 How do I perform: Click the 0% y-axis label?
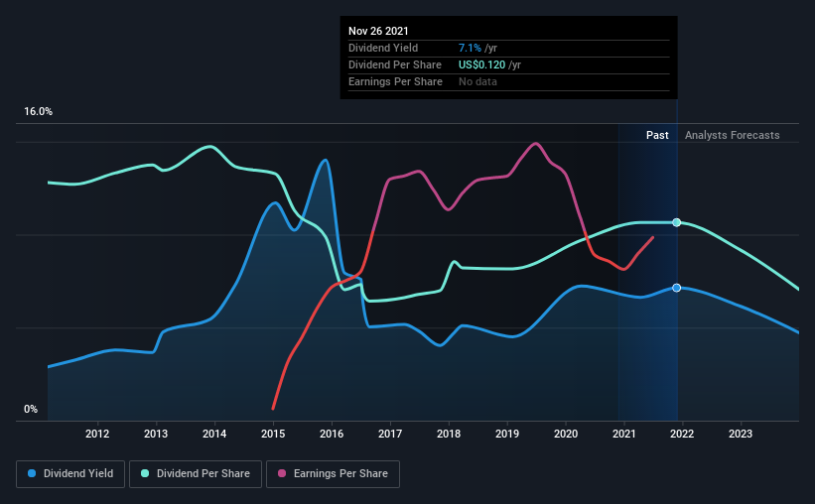coord(31,410)
